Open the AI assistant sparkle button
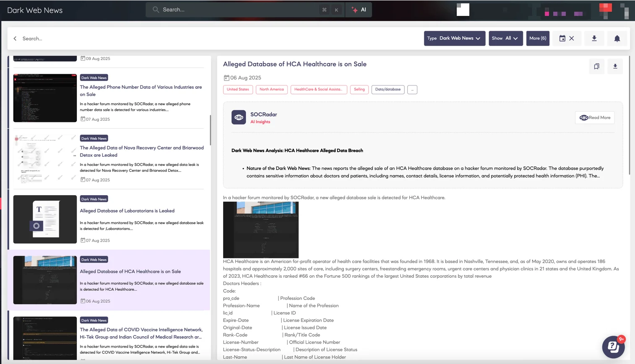This screenshot has width=635, height=364. point(359,10)
